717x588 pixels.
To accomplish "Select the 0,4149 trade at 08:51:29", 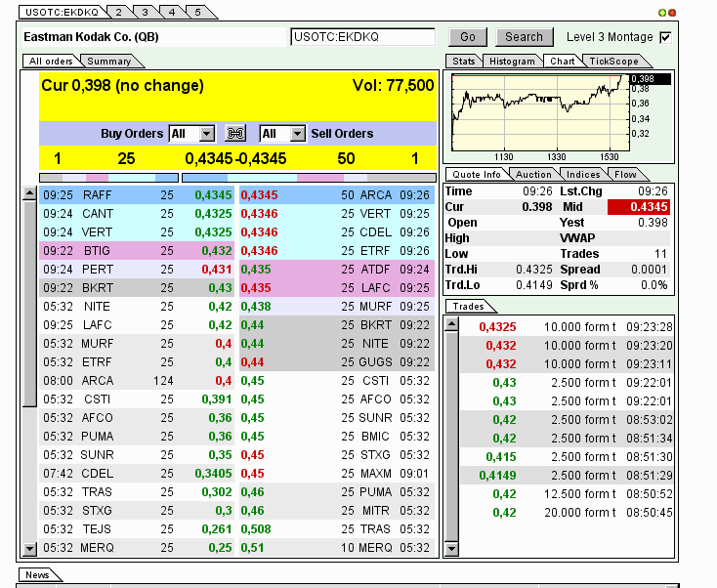I will click(x=567, y=476).
